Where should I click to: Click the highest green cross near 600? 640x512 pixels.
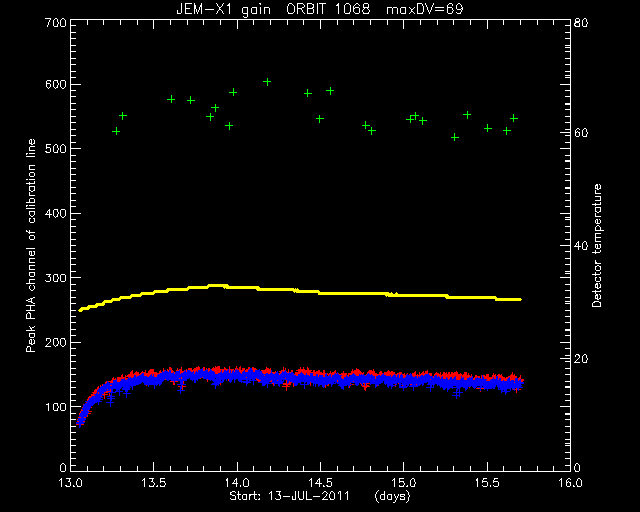coord(267,82)
